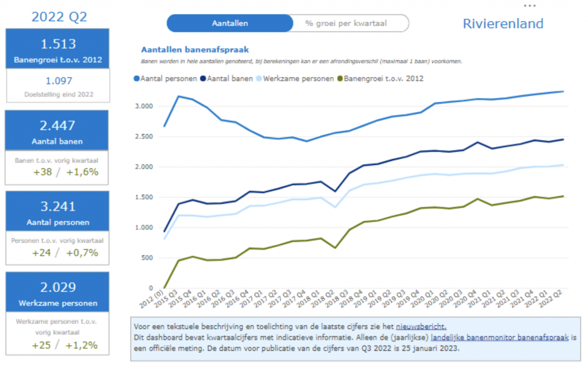Click the Aantal personen legend marker

(x=137, y=79)
